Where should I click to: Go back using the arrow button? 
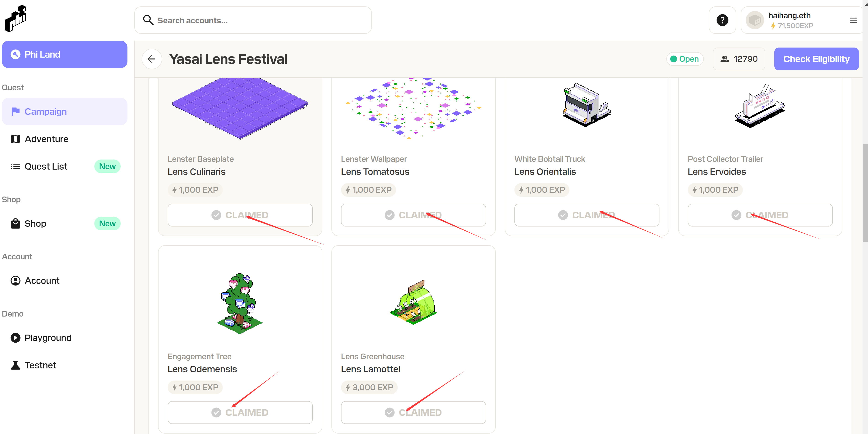pyautogui.click(x=152, y=59)
